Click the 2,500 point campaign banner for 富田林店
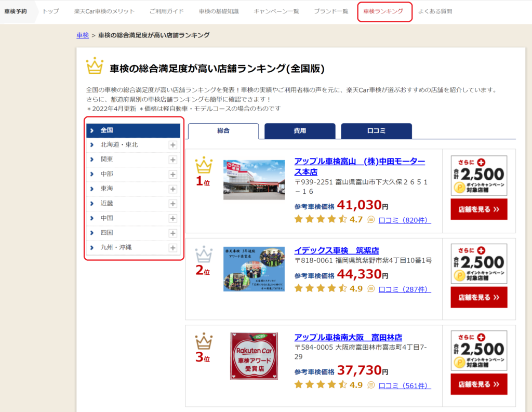The image size is (532, 412). coord(478,351)
